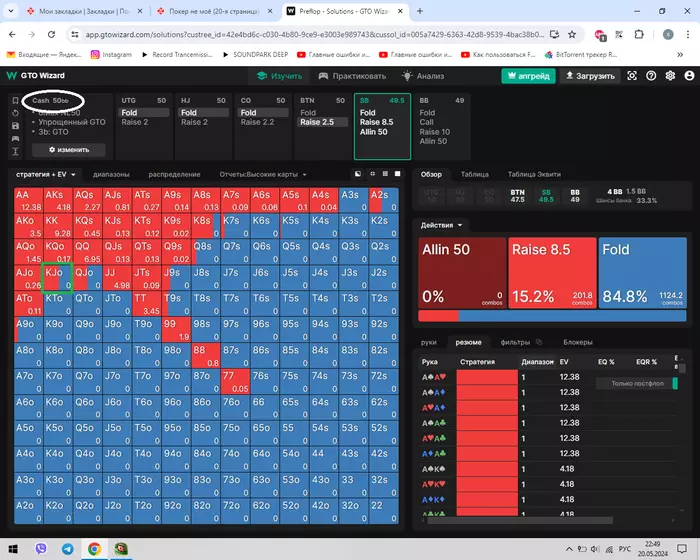700x560 pixels.
Task: Switch to Изучить section
Action: 280,76
